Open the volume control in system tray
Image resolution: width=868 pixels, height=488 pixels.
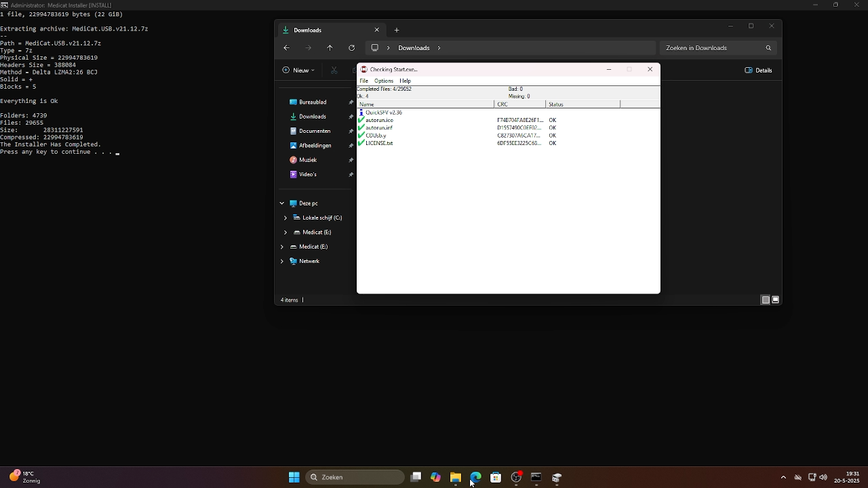coord(823,477)
